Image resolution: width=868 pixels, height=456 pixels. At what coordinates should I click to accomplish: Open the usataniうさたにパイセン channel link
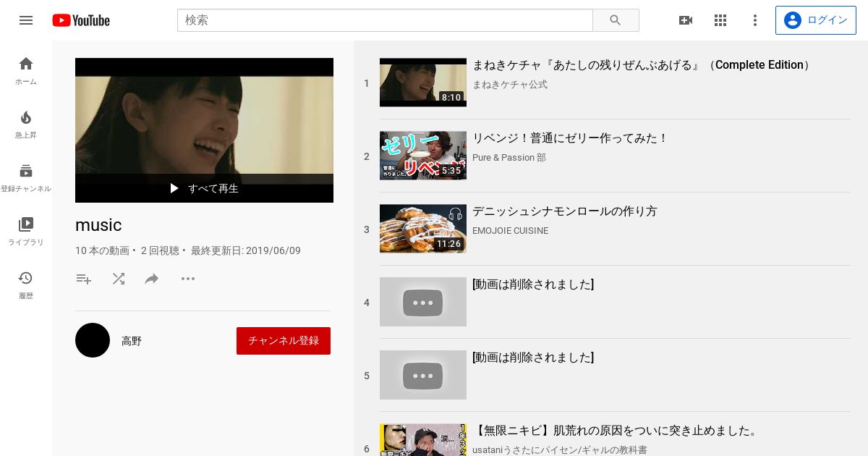tap(560, 450)
